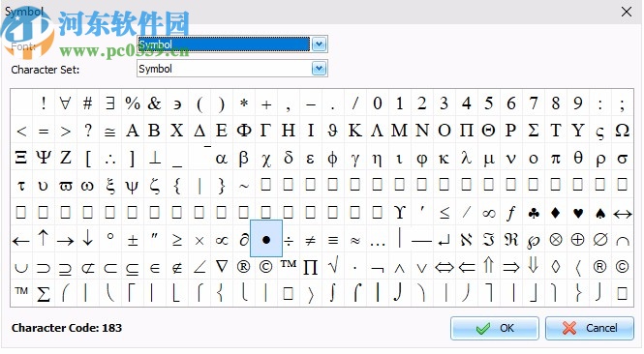Select the thin up arrow ↑

point(44,238)
